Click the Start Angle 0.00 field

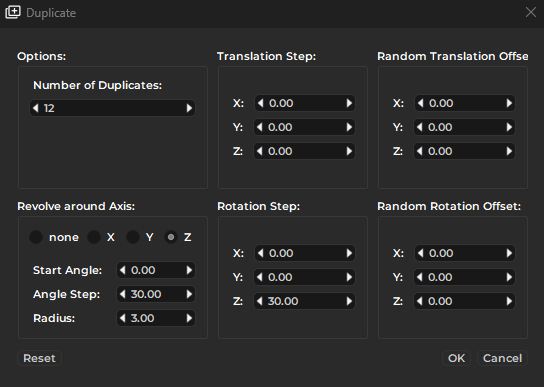click(x=156, y=270)
